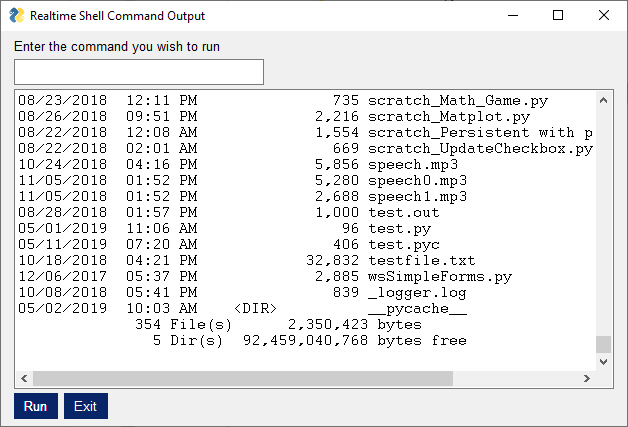The image size is (628, 427).
Task: Click the scratch_UpdateCheckbox.py output line
Action: [x=306, y=148]
